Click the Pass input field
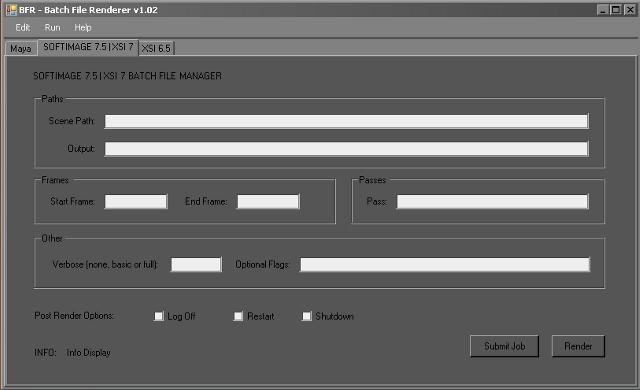This screenshot has height=390, width=640. 492,202
